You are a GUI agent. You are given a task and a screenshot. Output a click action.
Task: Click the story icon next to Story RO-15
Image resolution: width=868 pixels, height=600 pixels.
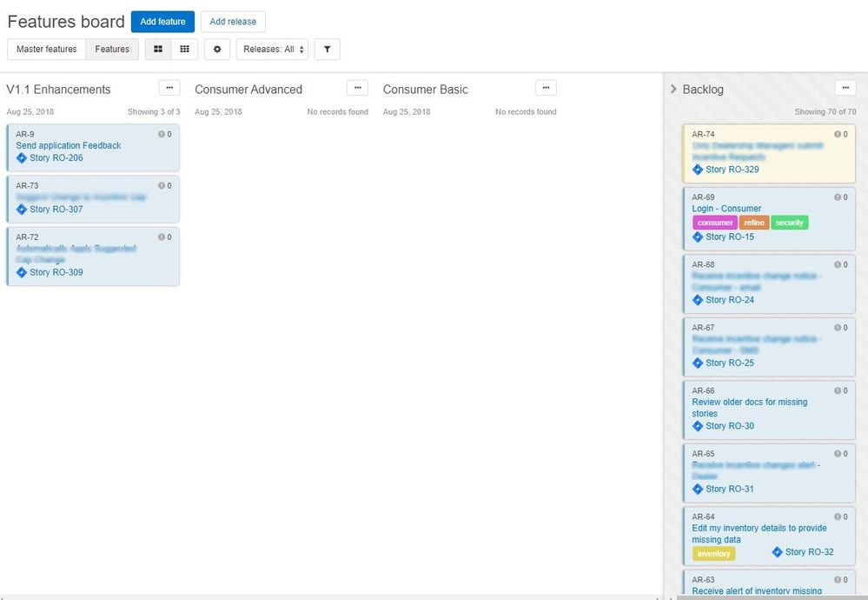(698, 237)
